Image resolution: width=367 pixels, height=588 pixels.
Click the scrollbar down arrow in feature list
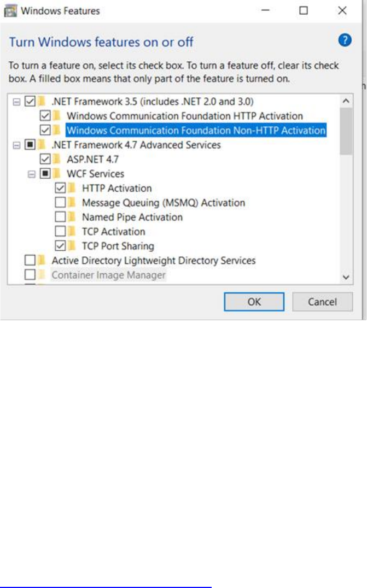tap(345, 277)
